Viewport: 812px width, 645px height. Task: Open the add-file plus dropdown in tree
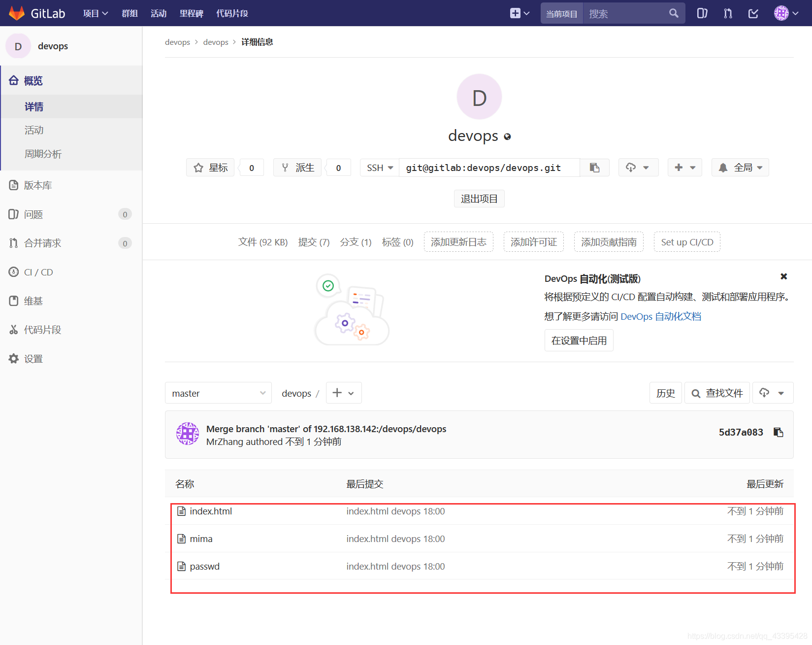[x=344, y=393]
